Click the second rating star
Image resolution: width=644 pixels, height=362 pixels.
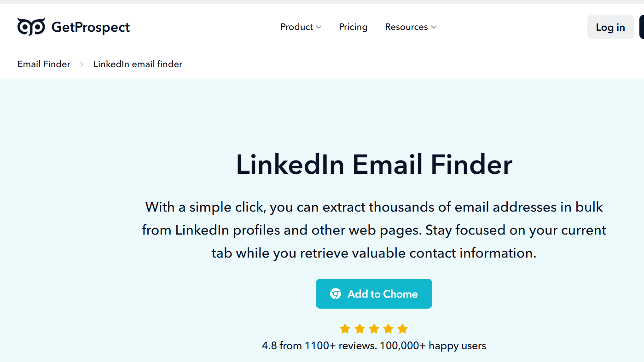click(360, 329)
